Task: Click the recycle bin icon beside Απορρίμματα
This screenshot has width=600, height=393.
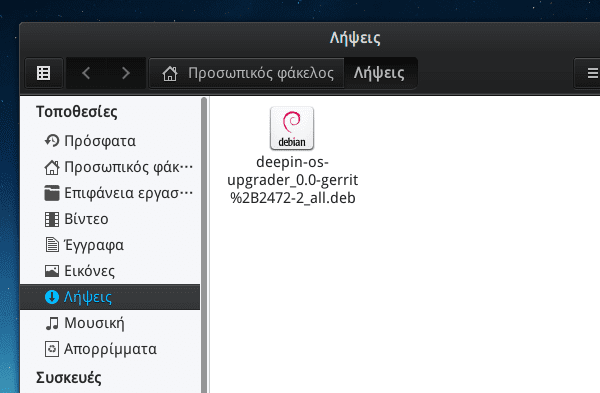Action: [x=52, y=349]
